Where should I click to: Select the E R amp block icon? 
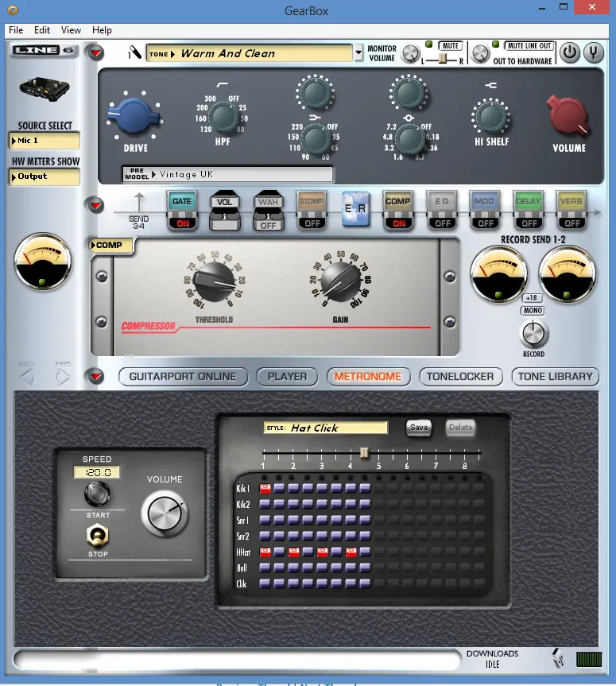(x=355, y=209)
